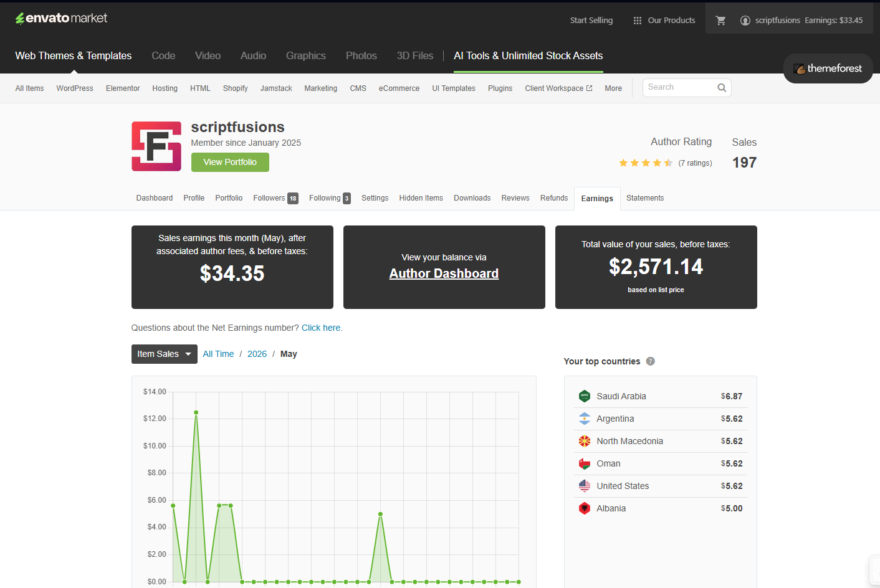This screenshot has height=588, width=880.
Task: Click the Argentina flag icon
Action: 585,419
